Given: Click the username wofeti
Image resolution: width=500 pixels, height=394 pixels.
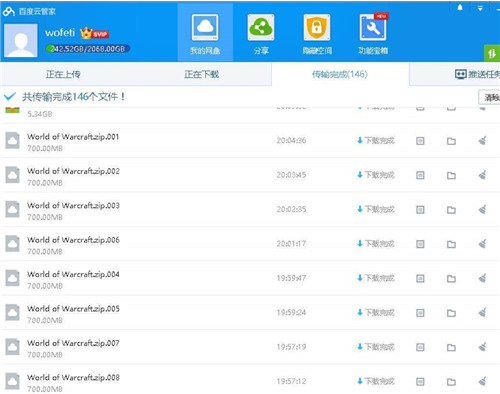Looking at the screenshot, I should (60, 33).
